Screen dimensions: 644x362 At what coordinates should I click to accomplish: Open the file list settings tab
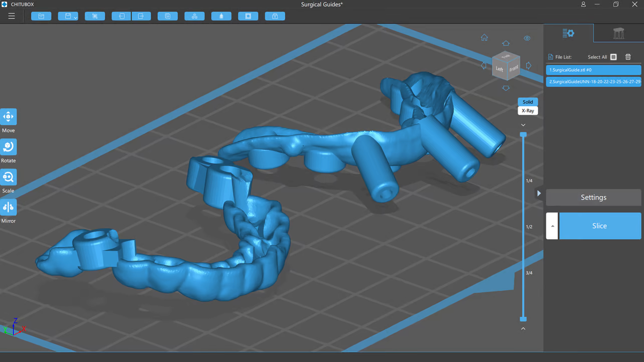tap(568, 33)
